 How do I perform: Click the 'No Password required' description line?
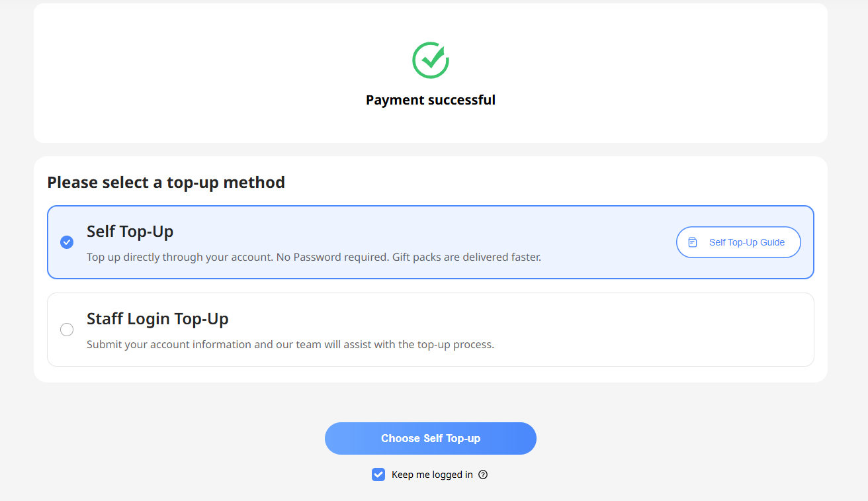(x=314, y=257)
